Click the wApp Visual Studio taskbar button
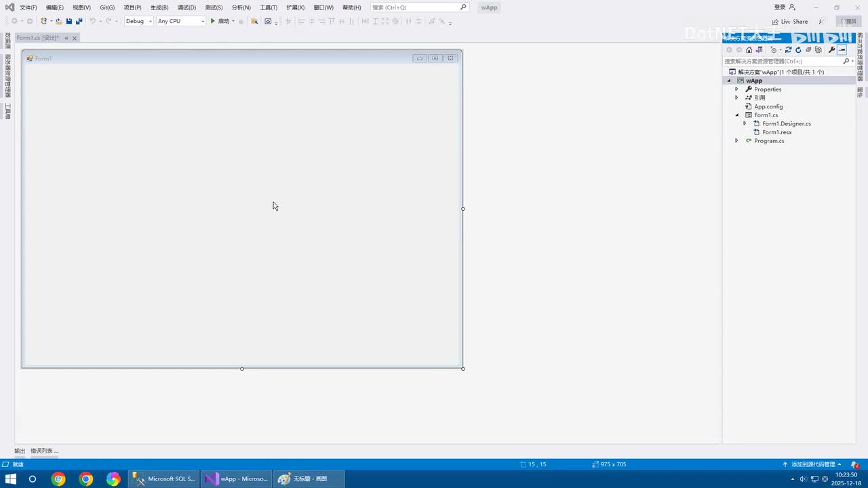This screenshot has height=488, width=868. (x=237, y=479)
